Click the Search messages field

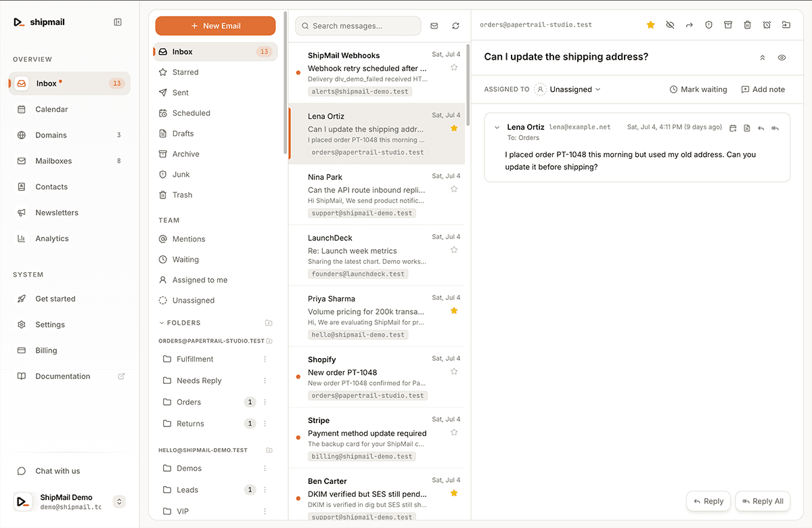click(358, 26)
